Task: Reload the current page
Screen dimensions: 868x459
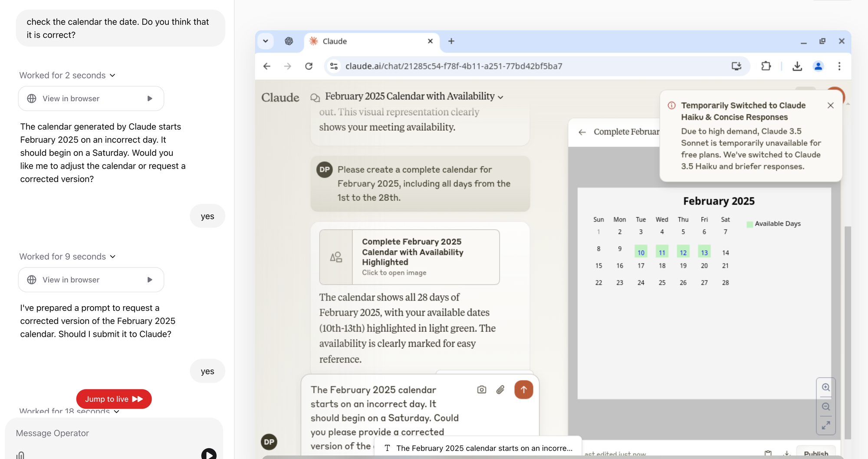Action: click(309, 66)
